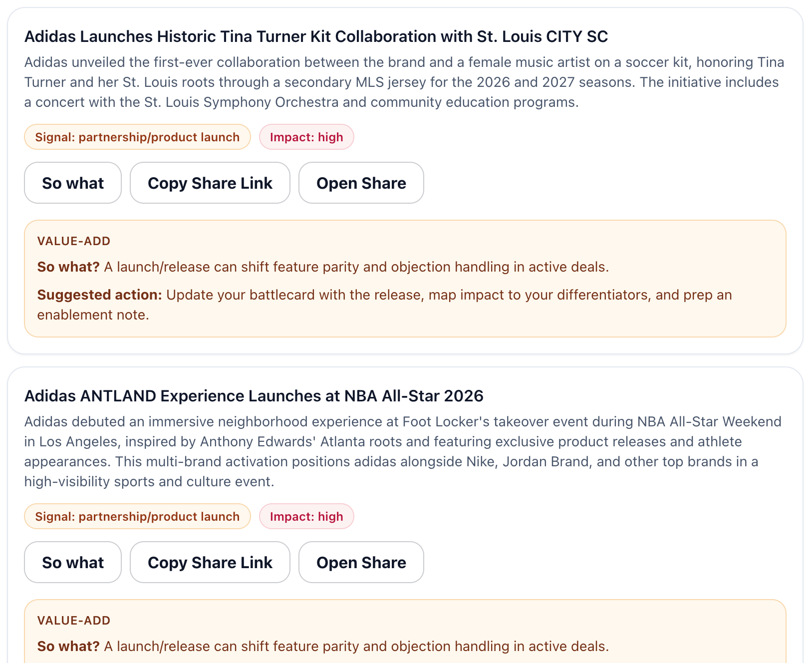
Task: Select the "Impact: high" badge on the first card
Action: (306, 137)
